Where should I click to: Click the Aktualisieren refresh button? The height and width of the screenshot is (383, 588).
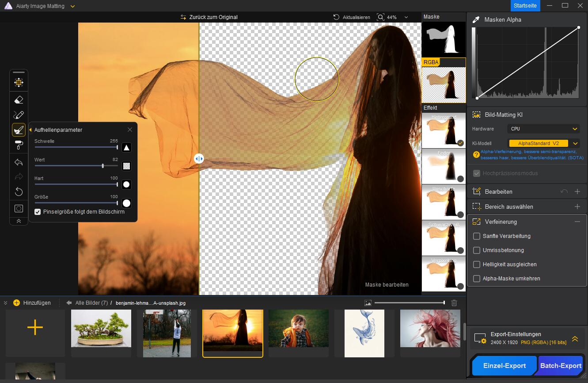point(352,17)
